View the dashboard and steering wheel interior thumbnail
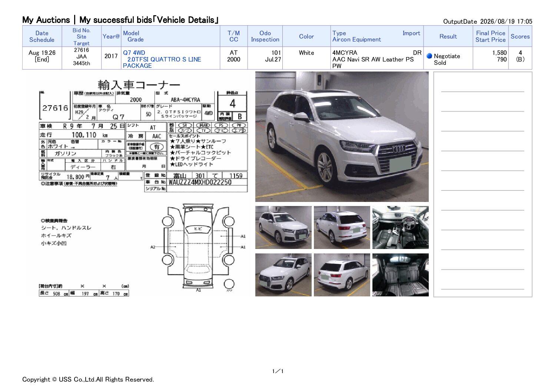Viewport: 554px width, 392px height. coord(401,227)
